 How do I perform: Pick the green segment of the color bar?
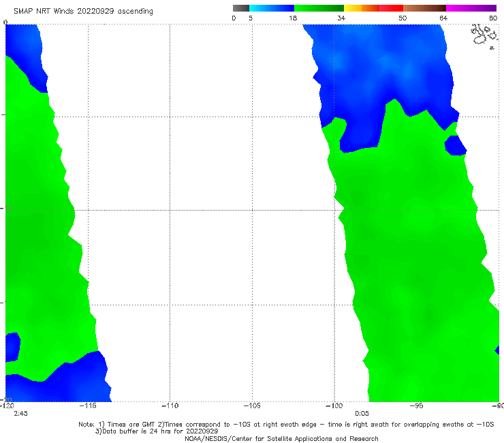pyautogui.click(x=319, y=8)
